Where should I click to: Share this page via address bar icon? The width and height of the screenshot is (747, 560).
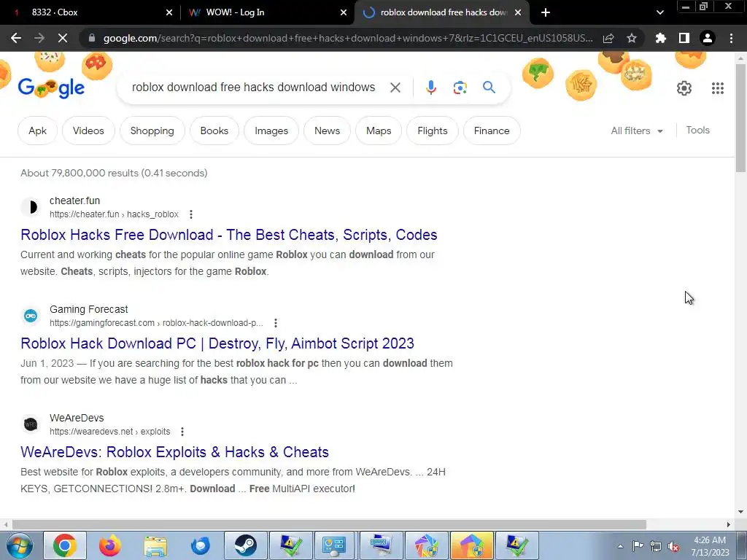click(608, 38)
